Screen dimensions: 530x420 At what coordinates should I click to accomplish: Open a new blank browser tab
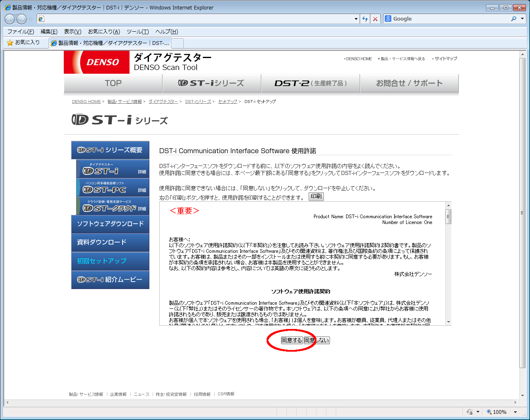coord(177,43)
